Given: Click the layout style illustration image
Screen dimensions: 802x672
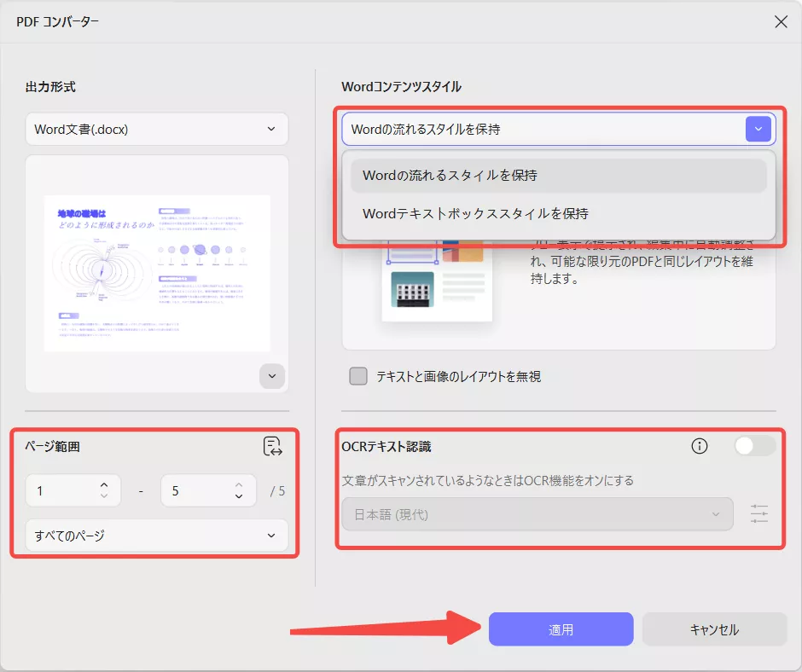Looking at the screenshot, I should tap(438, 281).
